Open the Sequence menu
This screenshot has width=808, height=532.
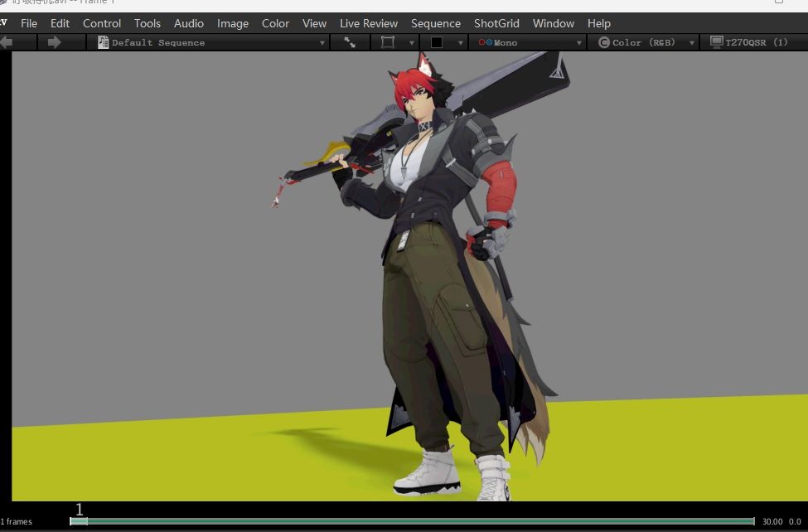click(x=435, y=24)
